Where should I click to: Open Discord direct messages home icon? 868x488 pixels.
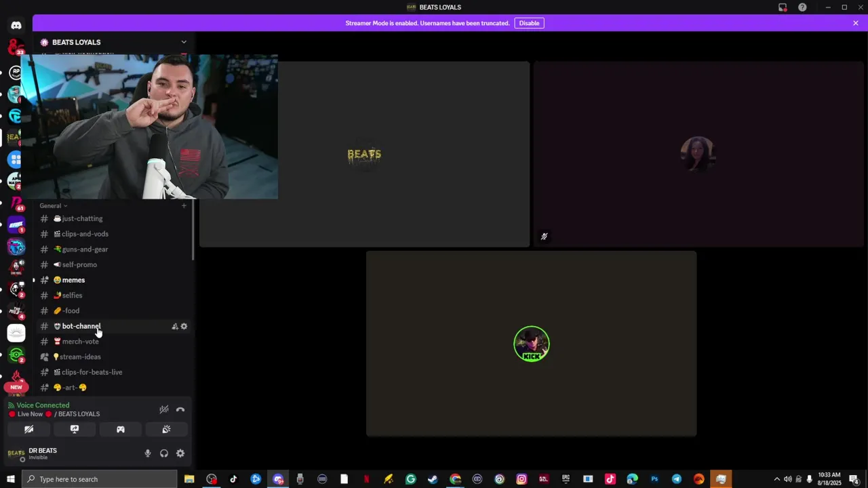point(16,25)
